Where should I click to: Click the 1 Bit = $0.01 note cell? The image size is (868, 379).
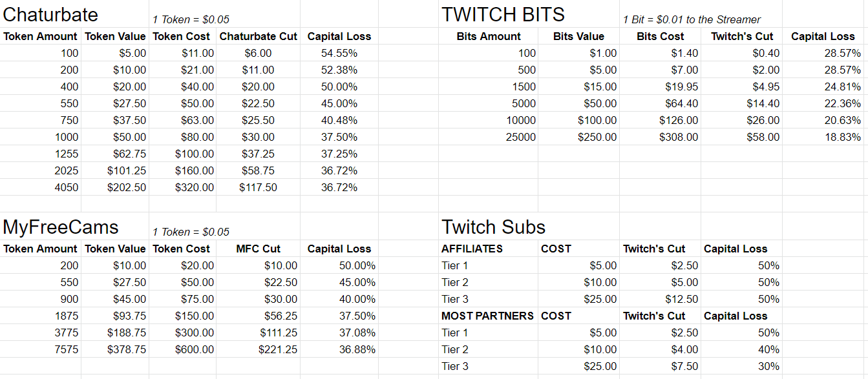[x=692, y=19]
